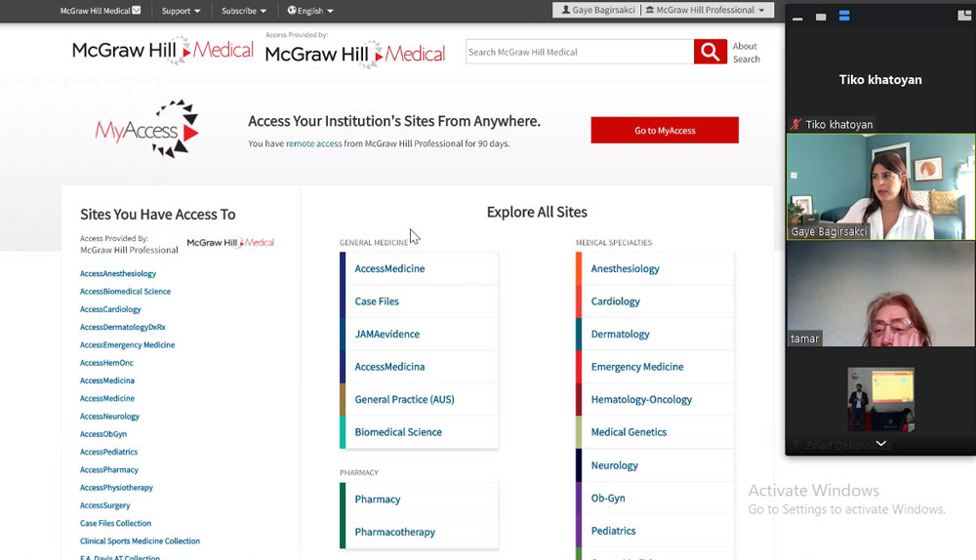Click the Search McGraw Hill Medical field
Viewport: 976px width, 560px height.
click(579, 52)
